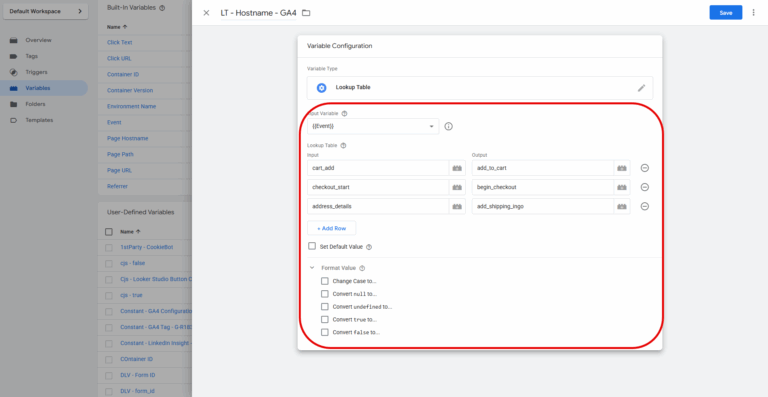This screenshot has width=768, height=397.
Task: Check Convert false to option
Action: 324,332
